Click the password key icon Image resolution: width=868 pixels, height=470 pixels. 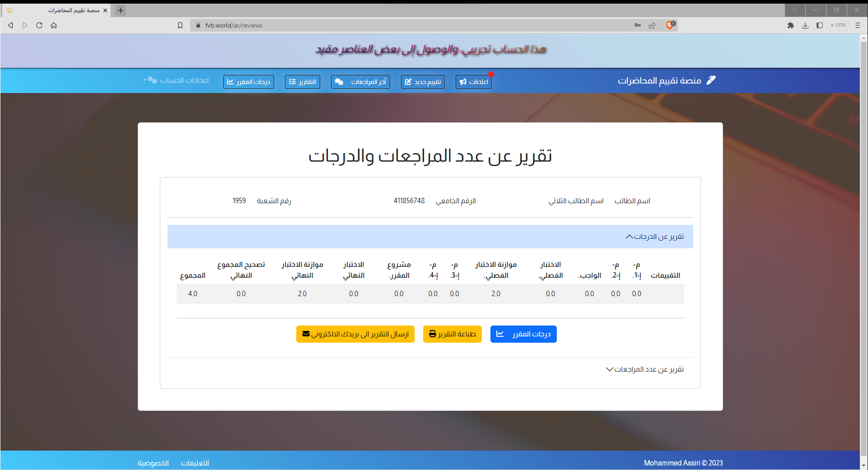(638, 25)
